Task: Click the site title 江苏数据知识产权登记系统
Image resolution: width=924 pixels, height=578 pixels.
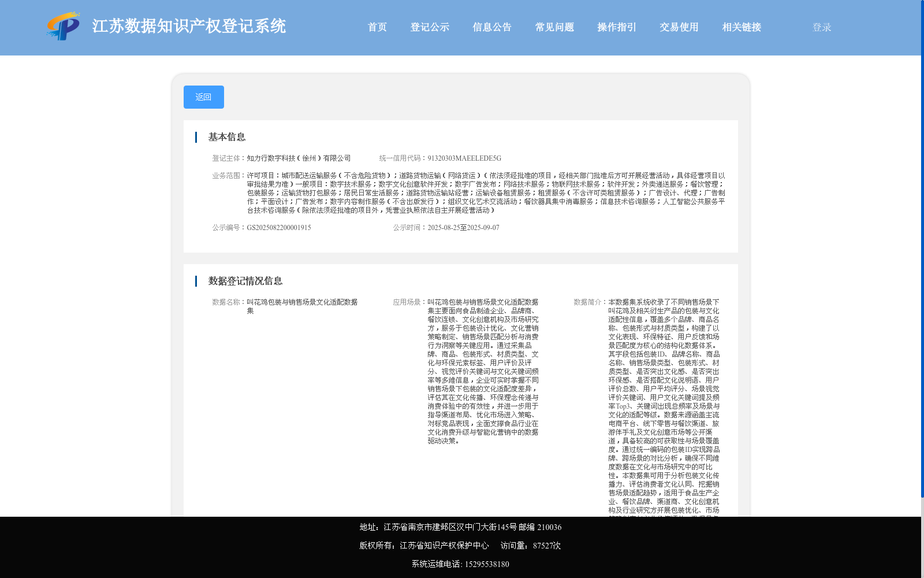Action: (189, 26)
